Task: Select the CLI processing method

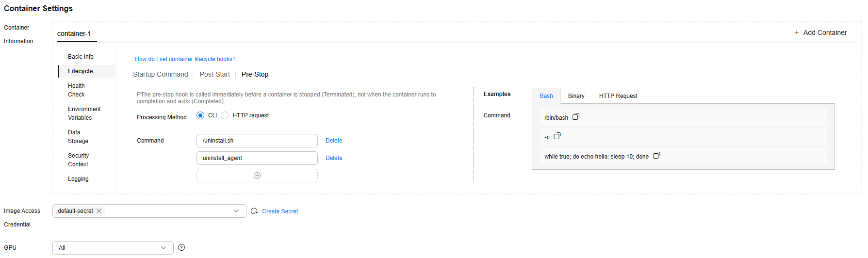Action: 200,115
